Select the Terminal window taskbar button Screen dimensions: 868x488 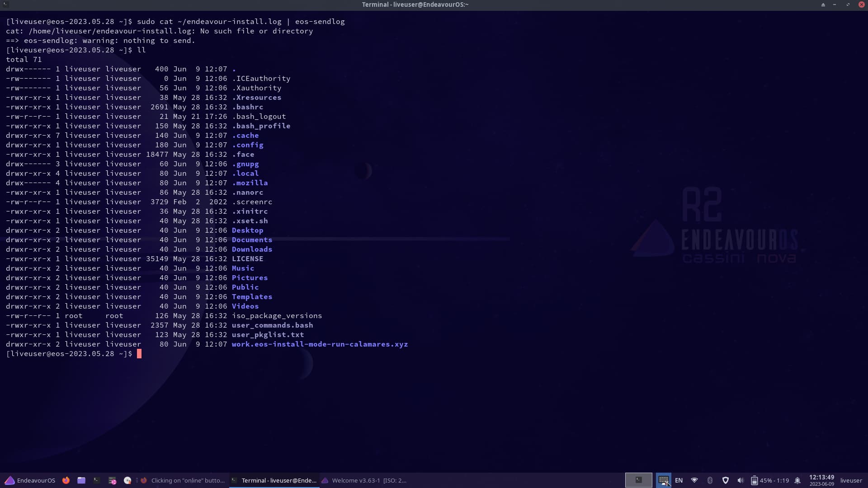point(274,480)
